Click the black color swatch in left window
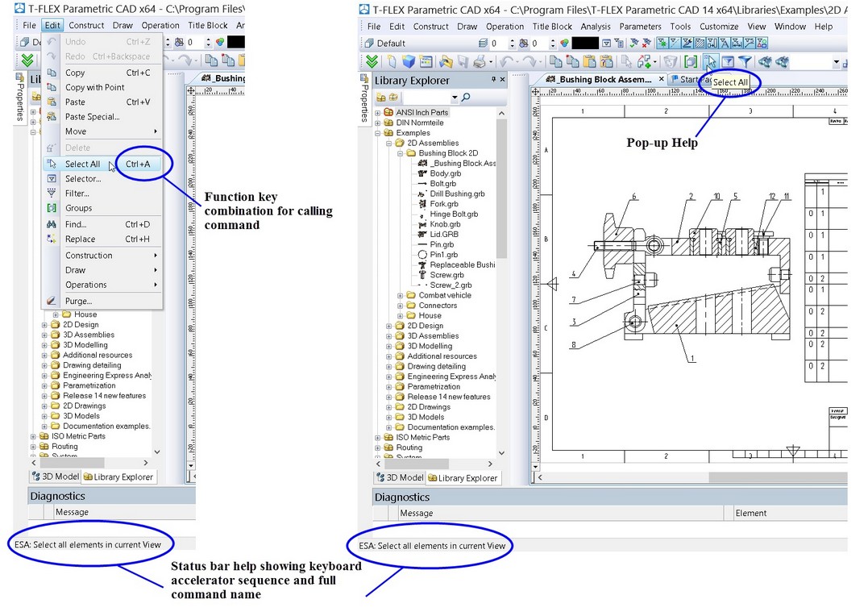868x616 pixels. click(236, 42)
